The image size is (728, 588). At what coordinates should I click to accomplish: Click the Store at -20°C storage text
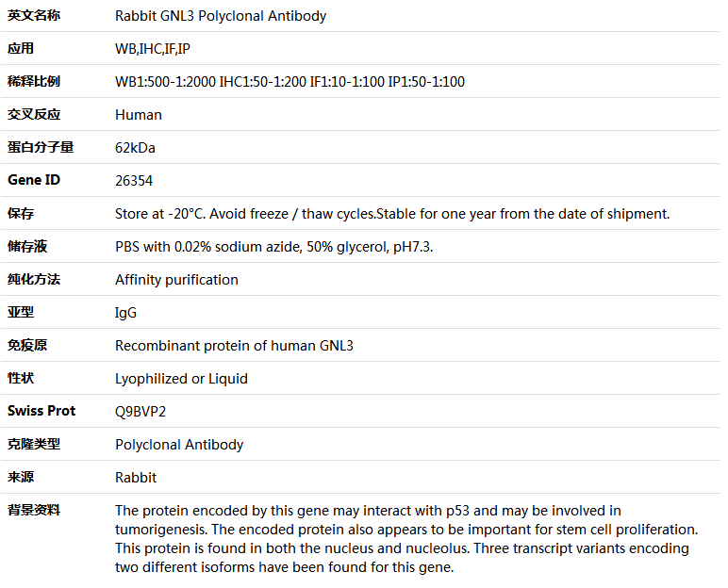point(392,214)
